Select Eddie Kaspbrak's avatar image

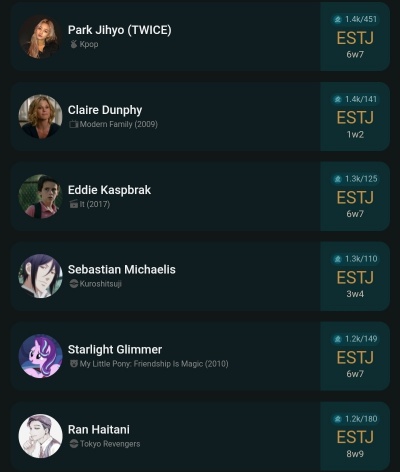pyautogui.click(x=40, y=196)
